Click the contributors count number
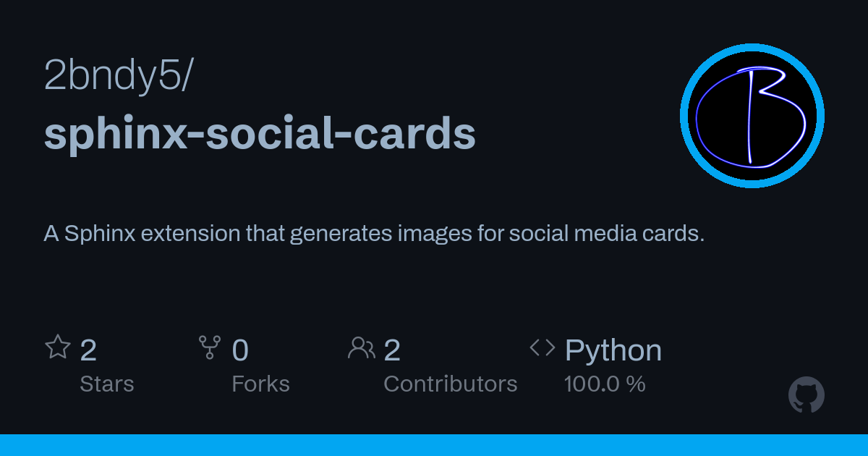Image resolution: width=868 pixels, height=456 pixels. coord(392,351)
